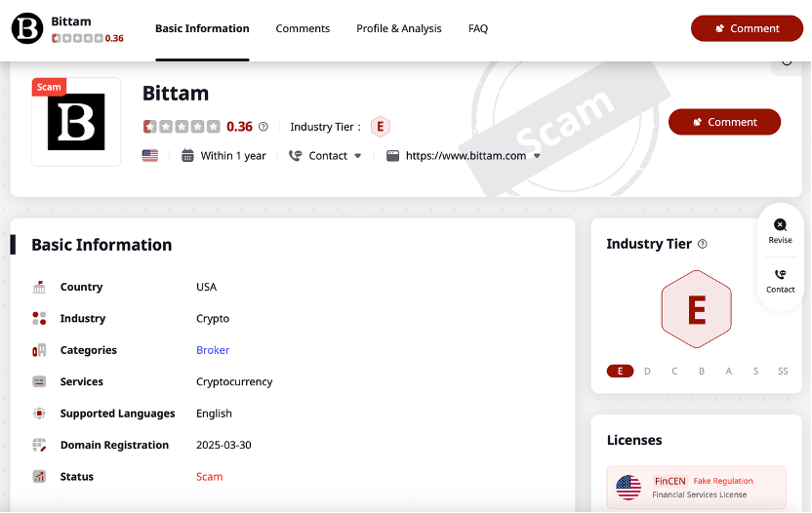Viewport: 812px width, 513px height.
Task: Open the FAQ tab
Action: point(477,29)
